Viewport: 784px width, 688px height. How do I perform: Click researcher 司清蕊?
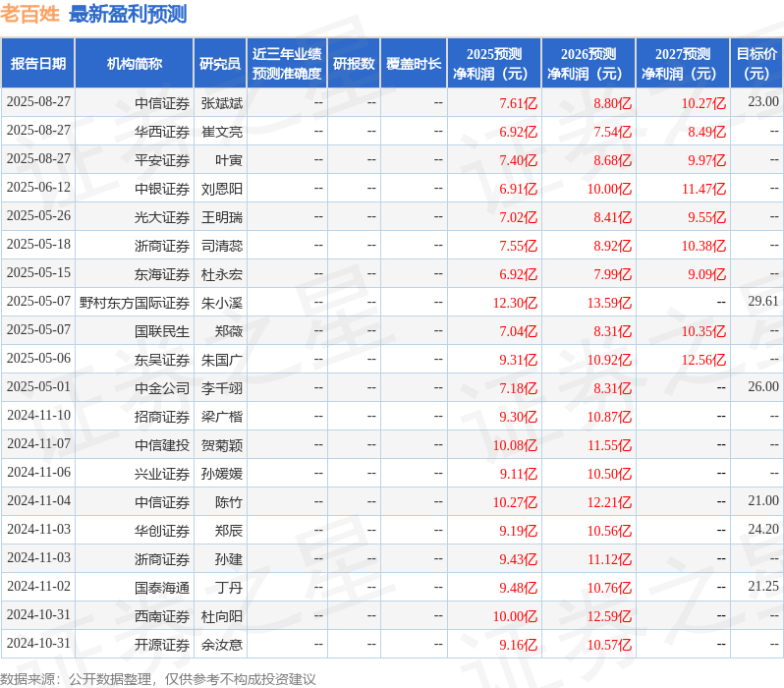coord(221,246)
